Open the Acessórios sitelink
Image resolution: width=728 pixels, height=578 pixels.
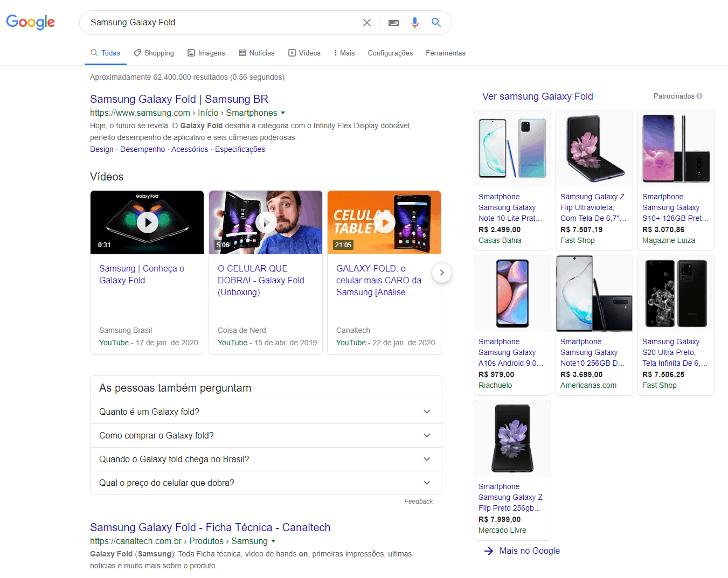tap(190, 149)
